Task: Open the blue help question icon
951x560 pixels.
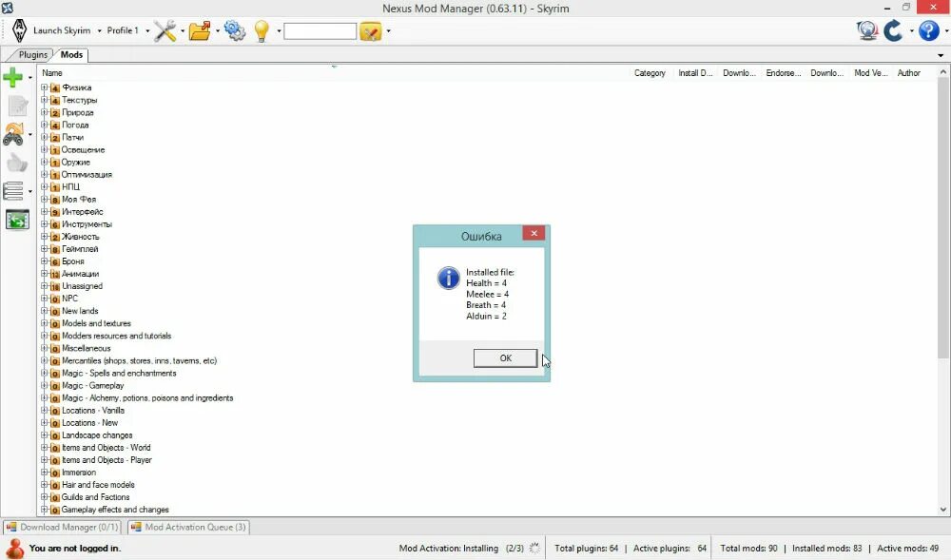Action: tap(928, 30)
